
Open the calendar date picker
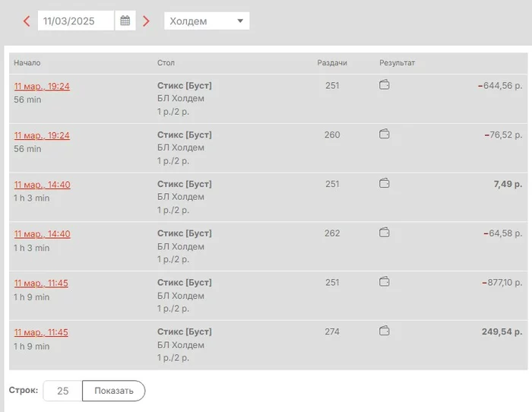click(x=125, y=21)
